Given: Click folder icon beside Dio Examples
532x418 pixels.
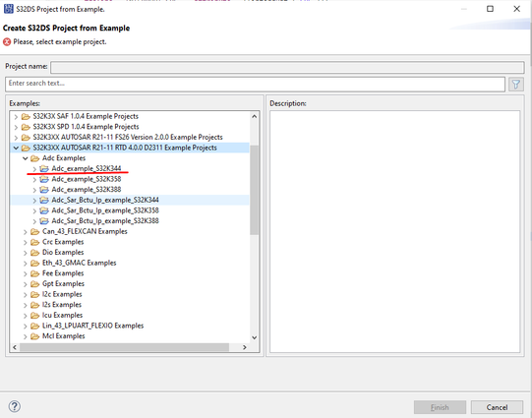Looking at the screenshot, I should (35, 253).
